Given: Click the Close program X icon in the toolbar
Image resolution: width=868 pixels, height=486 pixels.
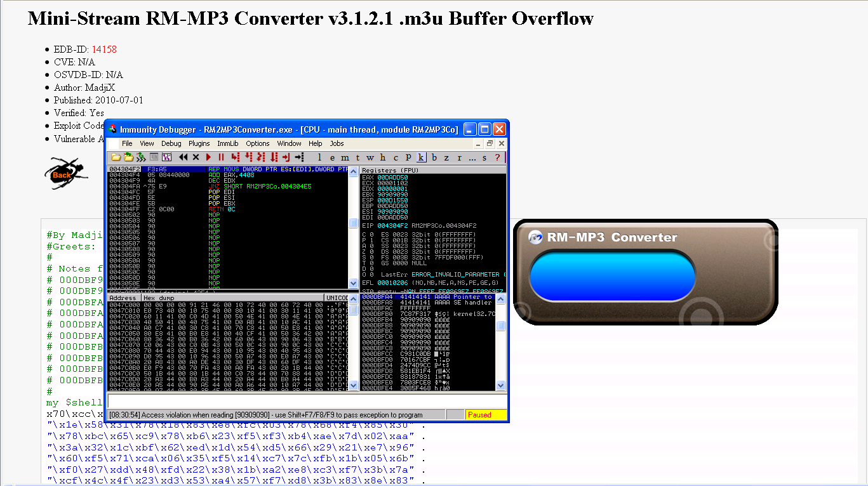Looking at the screenshot, I should (x=196, y=157).
